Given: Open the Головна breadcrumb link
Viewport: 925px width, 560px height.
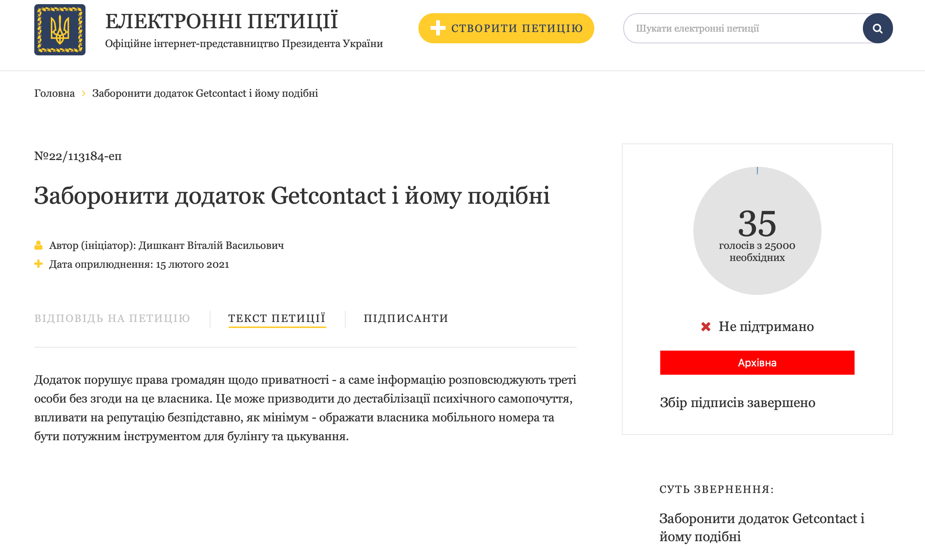Looking at the screenshot, I should [54, 93].
